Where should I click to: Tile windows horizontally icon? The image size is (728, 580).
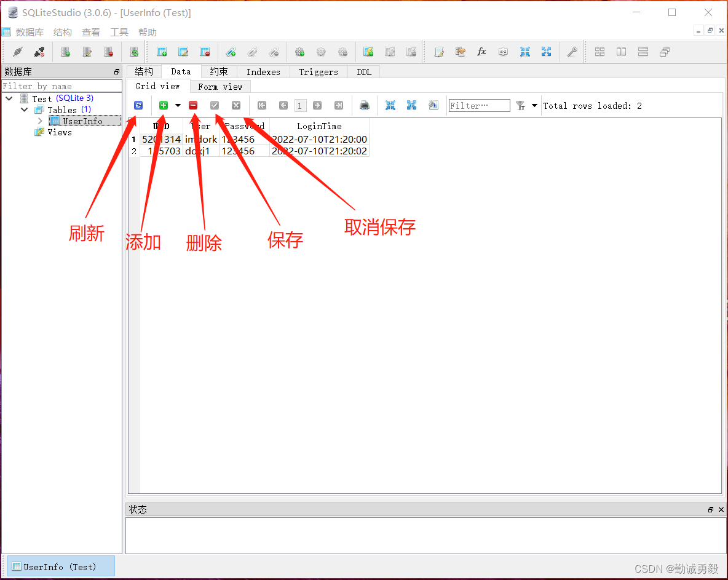coord(621,52)
